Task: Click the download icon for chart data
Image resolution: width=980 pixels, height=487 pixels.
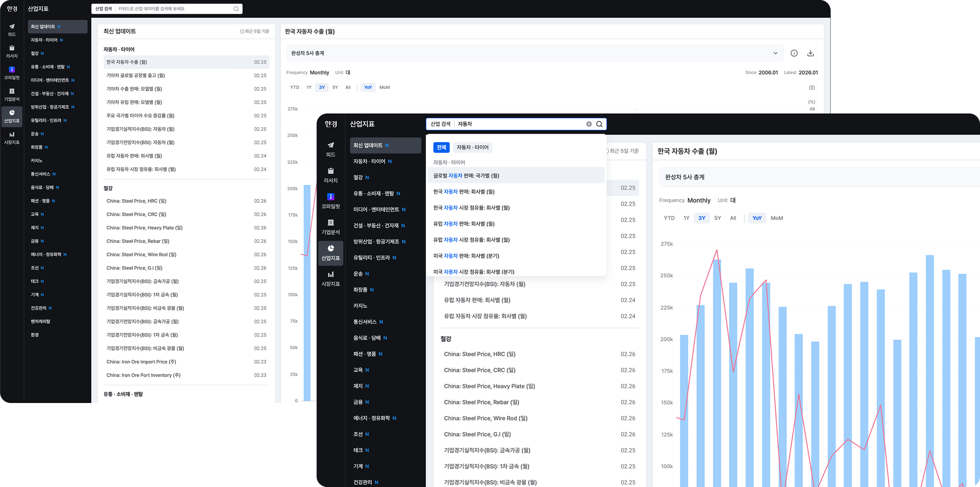Action: pyautogui.click(x=811, y=53)
